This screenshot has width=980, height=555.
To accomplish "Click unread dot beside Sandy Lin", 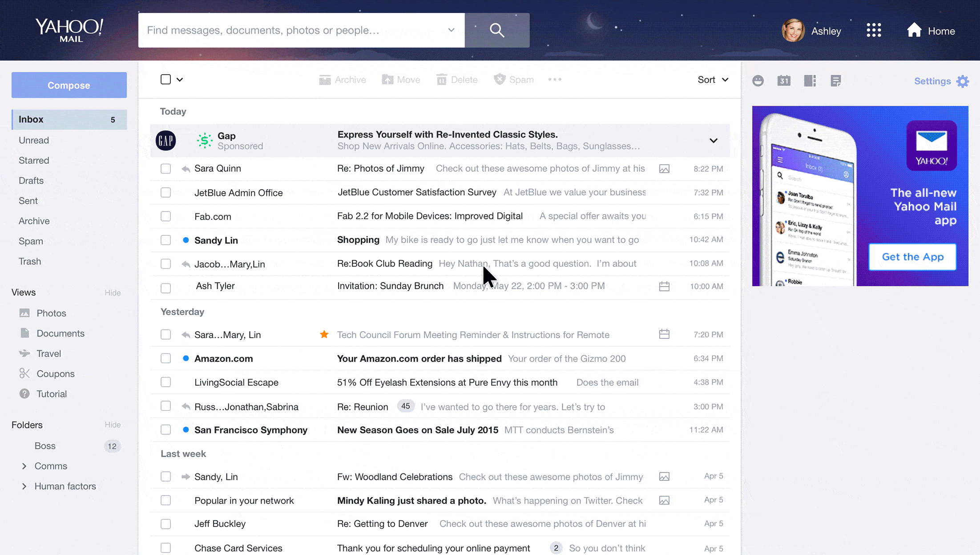I will pyautogui.click(x=186, y=240).
